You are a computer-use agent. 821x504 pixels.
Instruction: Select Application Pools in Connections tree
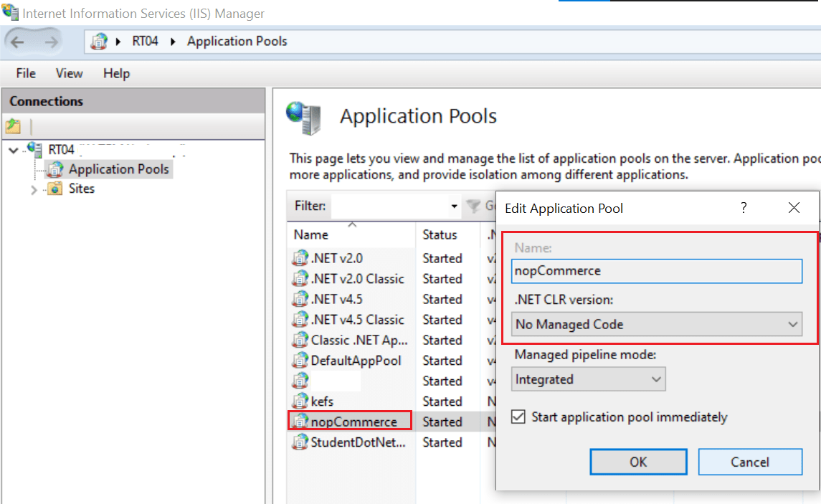coord(119,169)
